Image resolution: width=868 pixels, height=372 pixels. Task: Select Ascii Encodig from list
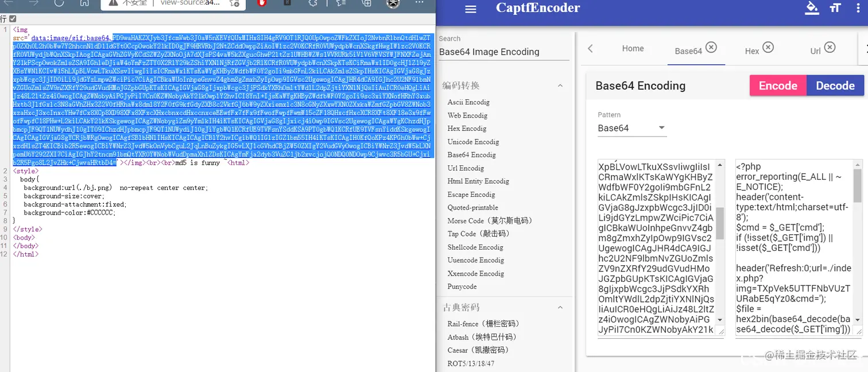click(x=468, y=102)
